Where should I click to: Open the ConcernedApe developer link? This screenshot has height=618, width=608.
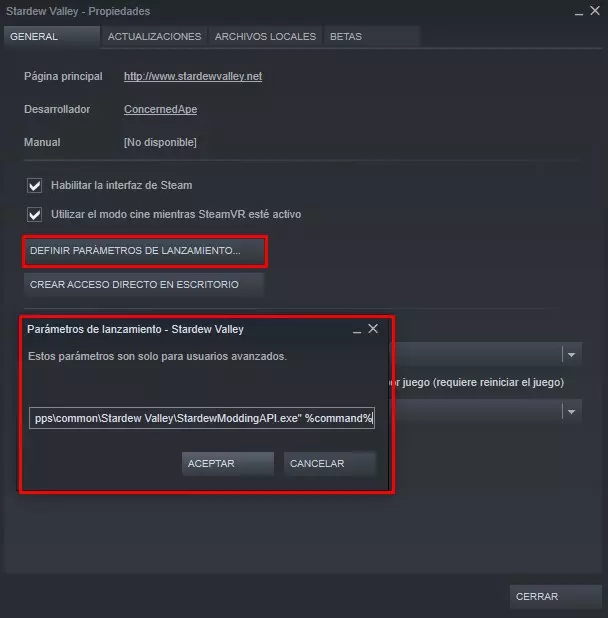click(160, 109)
